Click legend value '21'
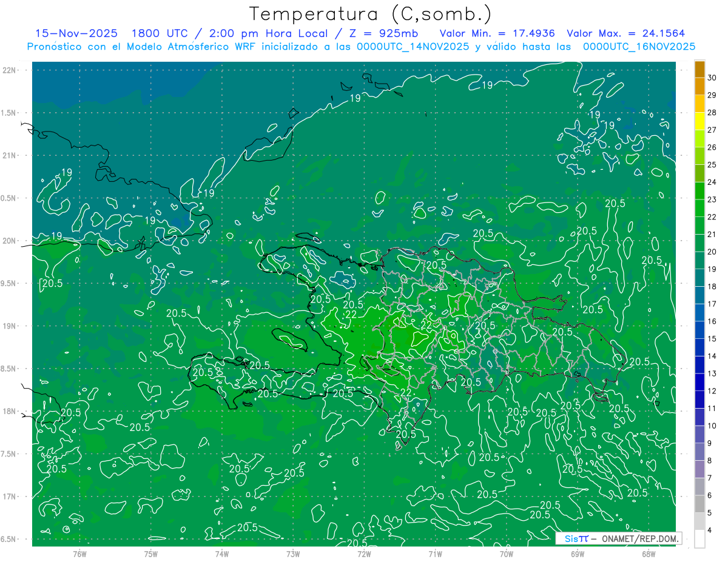Viewport: 728px width, 562px height. pyautogui.click(x=713, y=235)
